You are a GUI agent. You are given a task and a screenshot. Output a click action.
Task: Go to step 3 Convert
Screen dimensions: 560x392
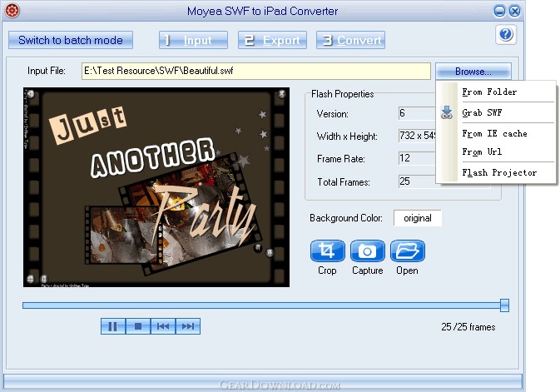[350, 40]
